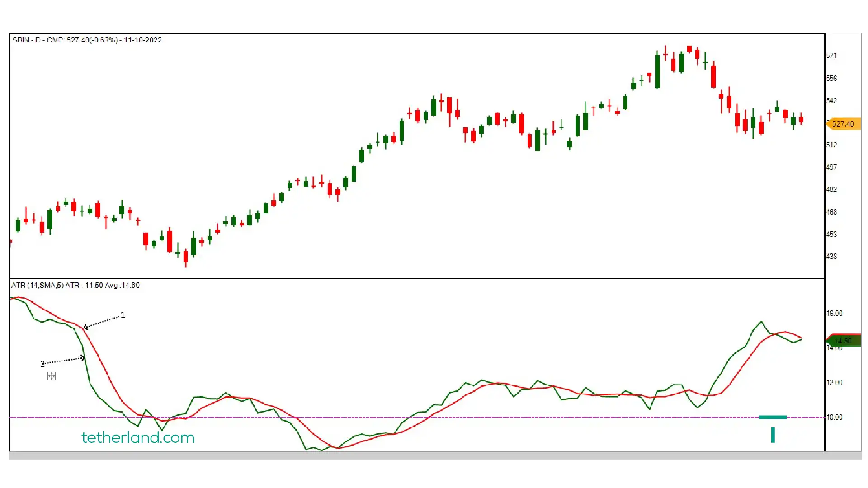Click the move-cursor icon in ATR panel
This screenshot has height=488, width=868.
(52, 376)
